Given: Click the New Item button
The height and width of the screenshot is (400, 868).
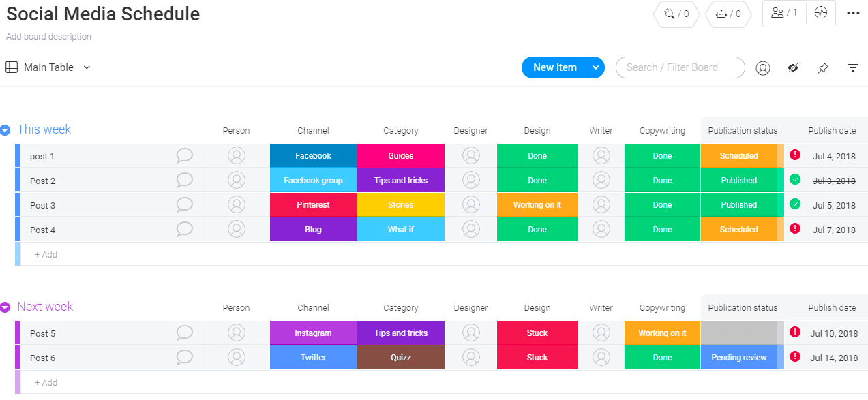Looking at the screenshot, I should (554, 67).
